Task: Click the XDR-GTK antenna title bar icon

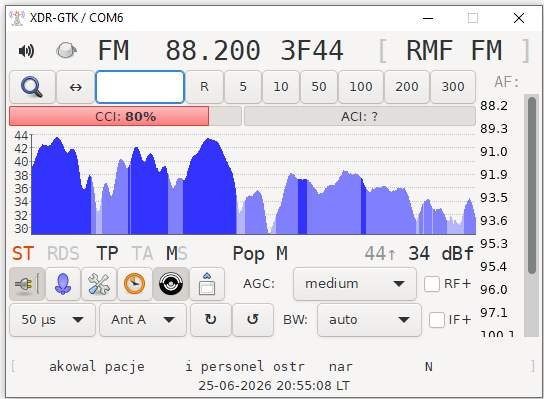Action: coord(17,18)
